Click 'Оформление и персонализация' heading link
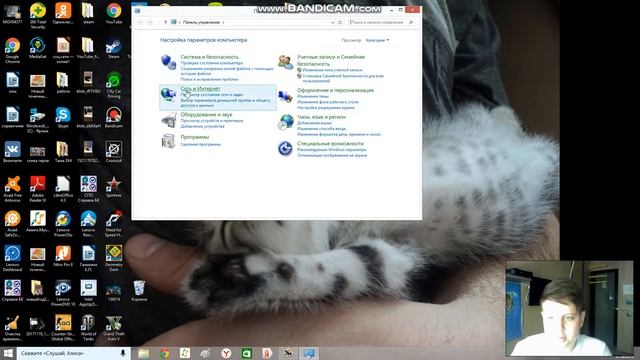The width and height of the screenshot is (640, 360). [x=335, y=90]
